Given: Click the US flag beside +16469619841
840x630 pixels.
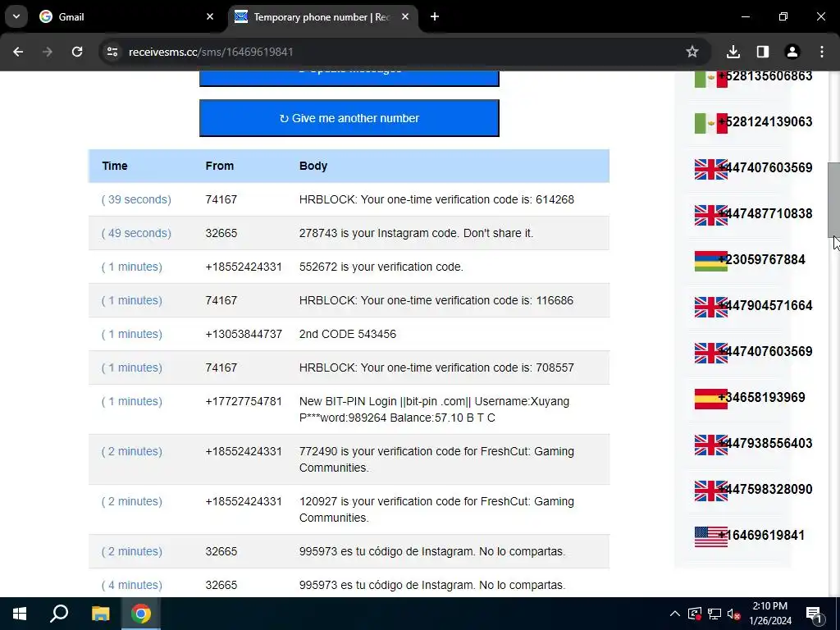Looking at the screenshot, I should (711, 536).
